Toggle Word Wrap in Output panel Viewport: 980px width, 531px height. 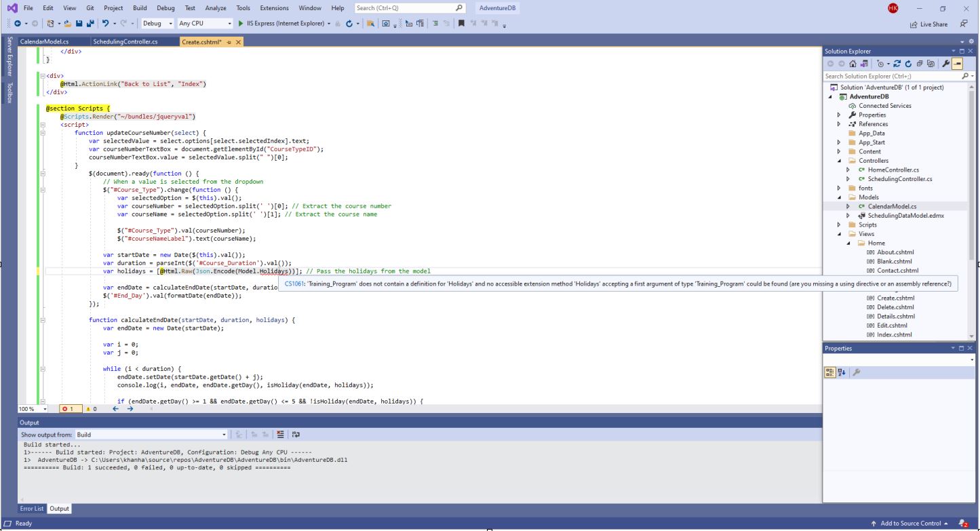[x=296, y=435]
